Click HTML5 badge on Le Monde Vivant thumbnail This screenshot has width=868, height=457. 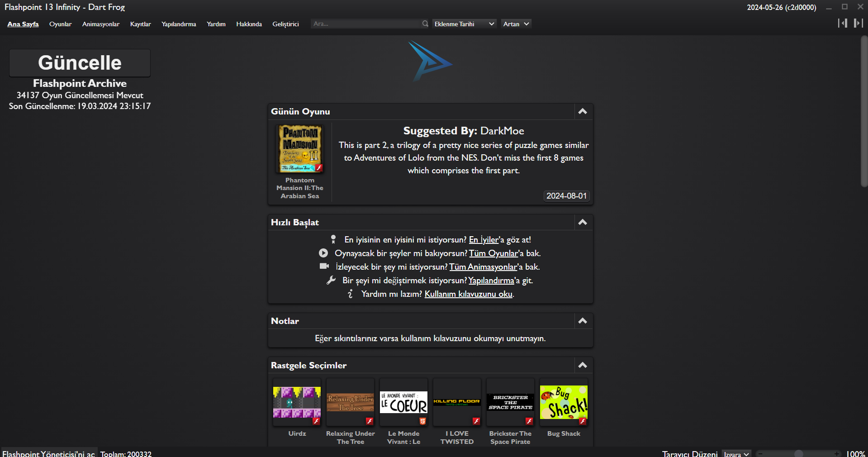point(422,421)
